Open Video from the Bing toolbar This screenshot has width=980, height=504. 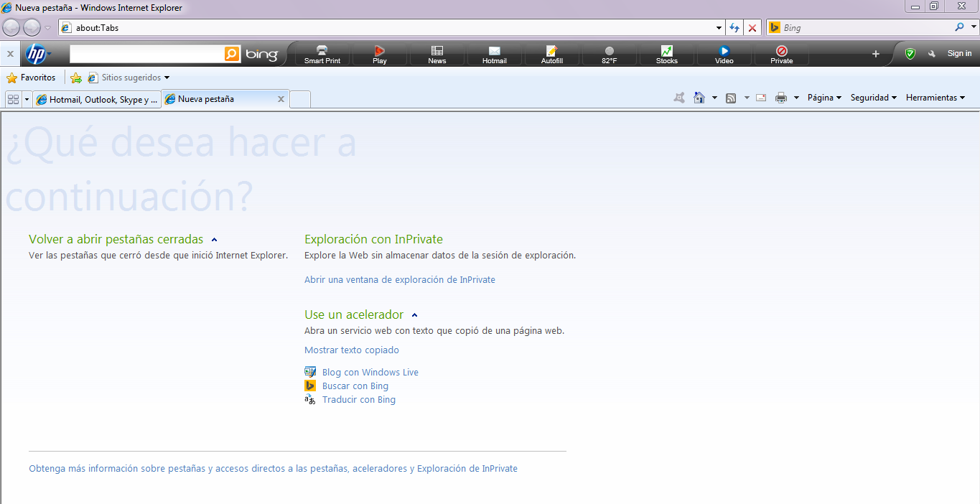click(x=724, y=54)
